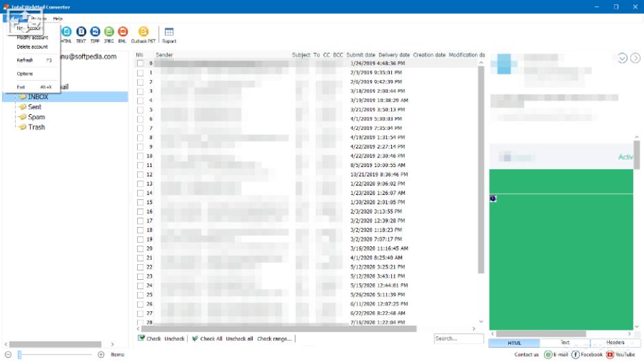
Task: Tick the checkbox for message 27
Action: tap(140, 313)
